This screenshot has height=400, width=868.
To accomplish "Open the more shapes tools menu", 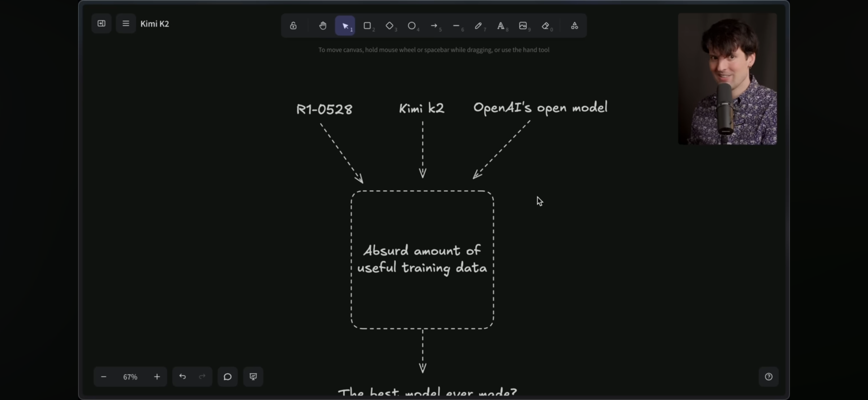I will pyautogui.click(x=575, y=26).
